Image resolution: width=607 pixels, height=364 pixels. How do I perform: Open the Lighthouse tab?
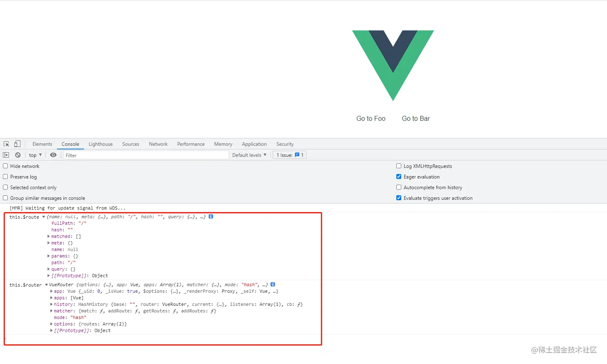point(100,144)
